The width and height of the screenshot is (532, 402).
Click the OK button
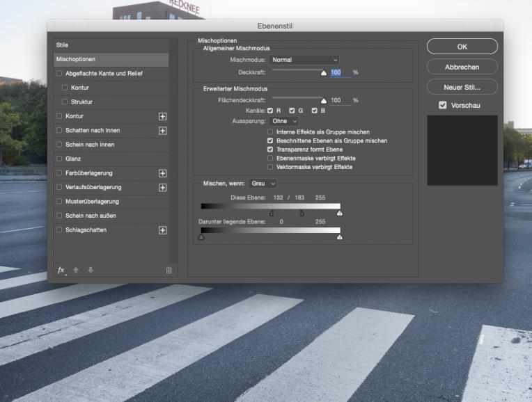tap(462, 47)
